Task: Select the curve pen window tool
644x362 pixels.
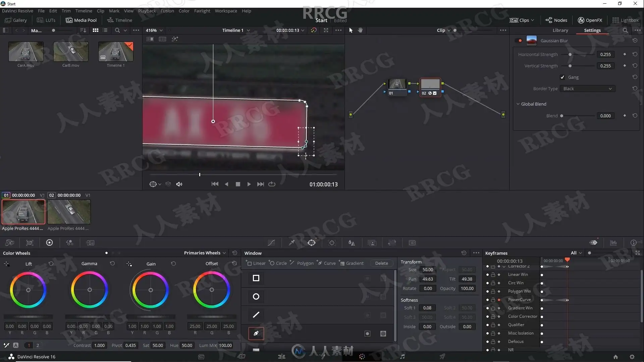Action: pyautogui.click(x=256, y=334)
